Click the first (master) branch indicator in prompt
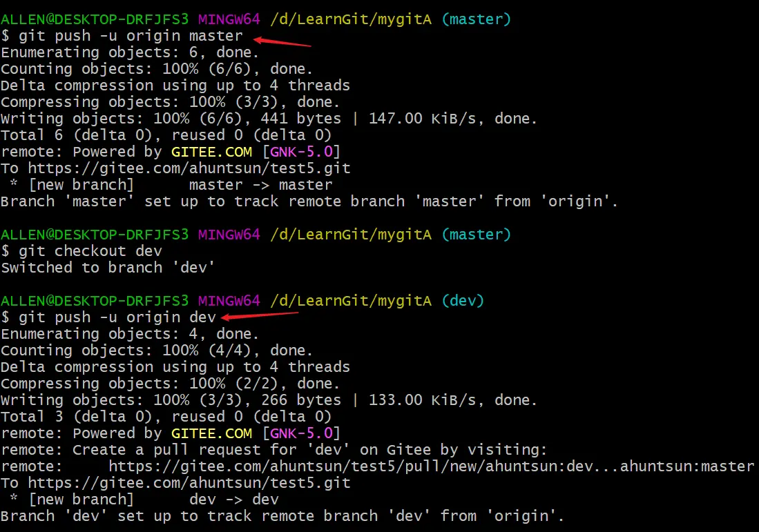This screenshot has width=759, height=532. [x=477, y=19]
